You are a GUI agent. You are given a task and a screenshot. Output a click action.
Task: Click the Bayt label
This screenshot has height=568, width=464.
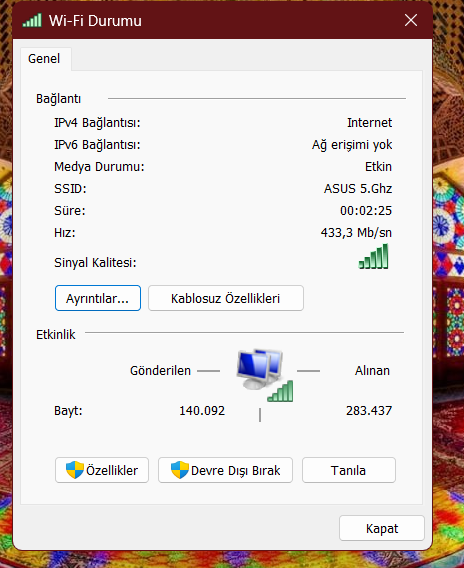point(68,411)
